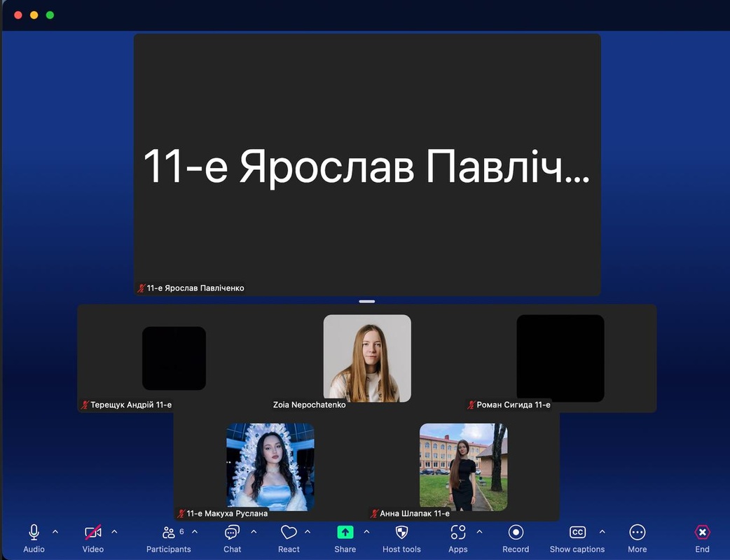Image resolution: width=730 pixels, height=560 pixels.
Task: Click the React heart icon
Action: [289, 533]
